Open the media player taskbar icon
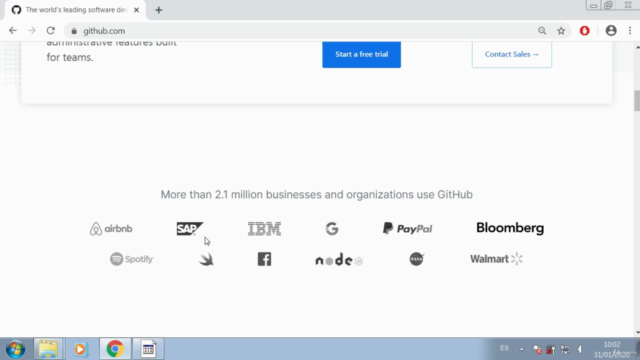Image resolution: width=640 pixels, height=360 pixels. click(80, 349)
